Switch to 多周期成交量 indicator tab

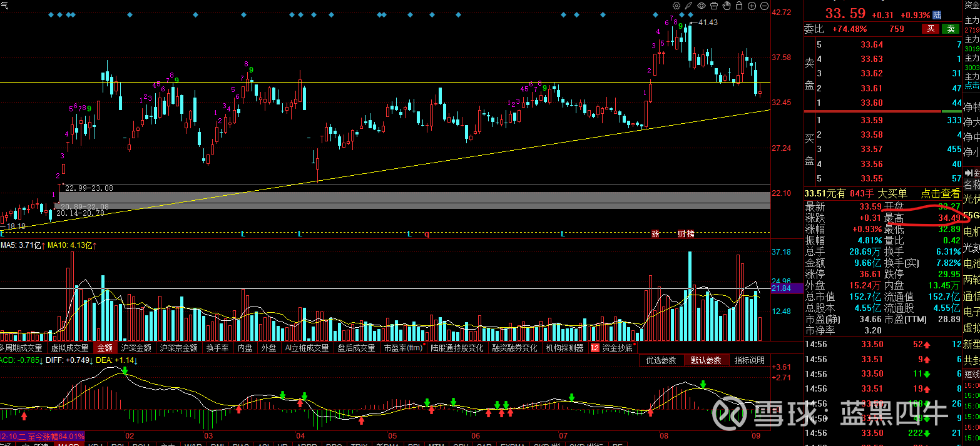point(21,348)
